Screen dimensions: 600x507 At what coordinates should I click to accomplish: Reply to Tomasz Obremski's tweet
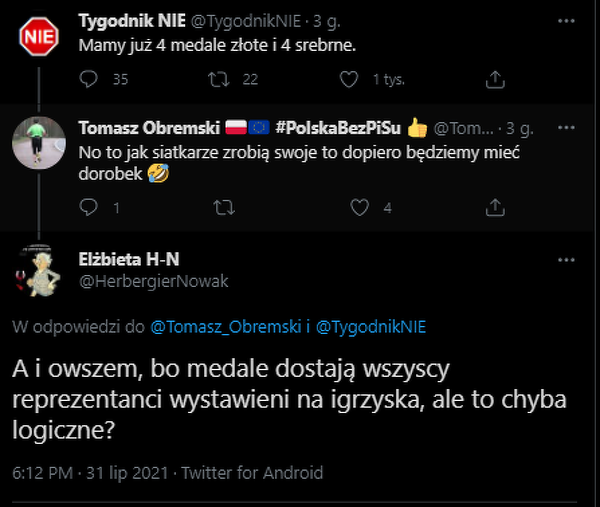[88, 207]
